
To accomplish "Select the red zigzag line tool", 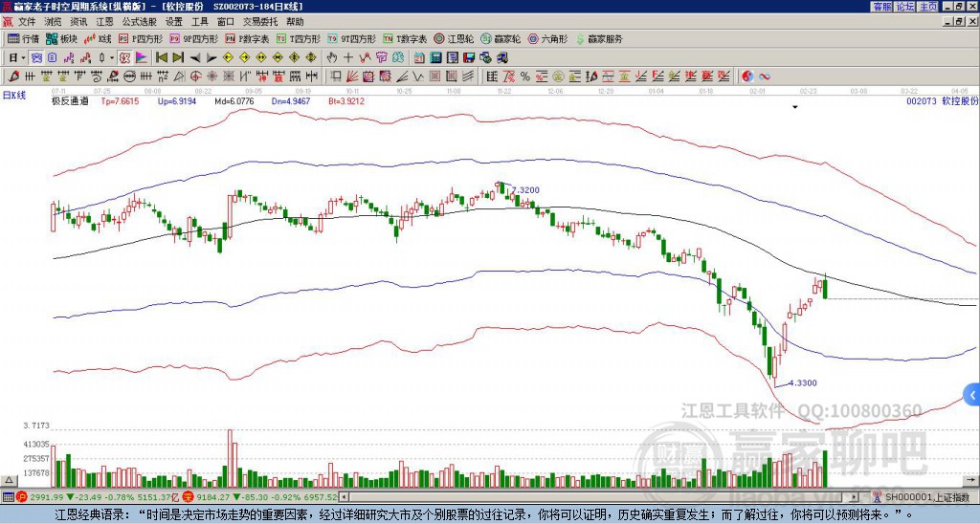I will coord(365,58).
